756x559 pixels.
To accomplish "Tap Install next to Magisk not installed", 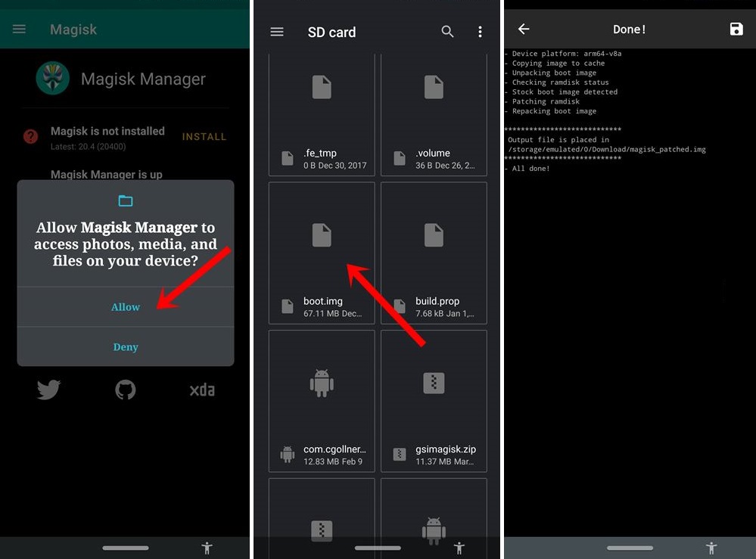I will 204,137.
